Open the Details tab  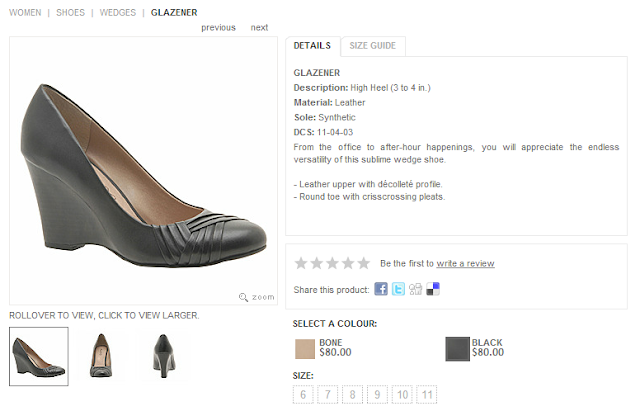tap(312, 46)
